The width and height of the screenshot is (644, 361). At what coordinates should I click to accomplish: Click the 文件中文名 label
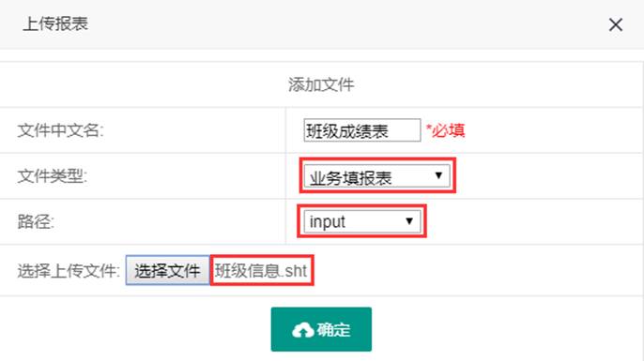point(60,130)
